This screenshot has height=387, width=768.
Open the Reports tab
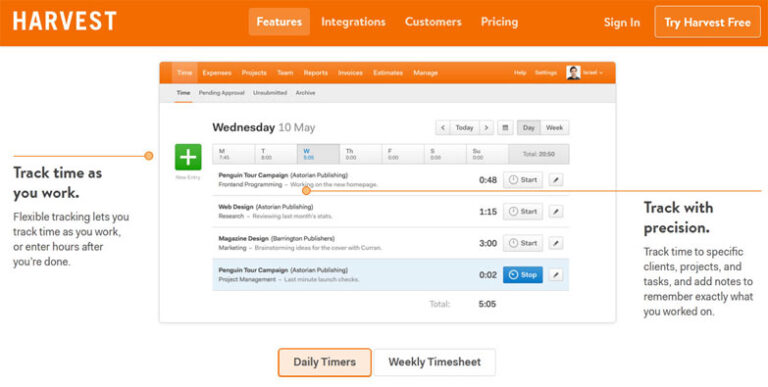(315, 73)
